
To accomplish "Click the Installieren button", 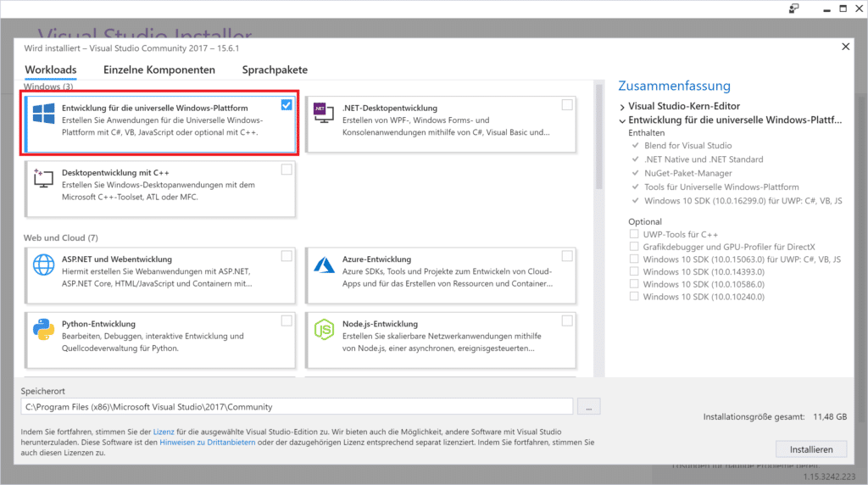I will (x=811, y=449).
